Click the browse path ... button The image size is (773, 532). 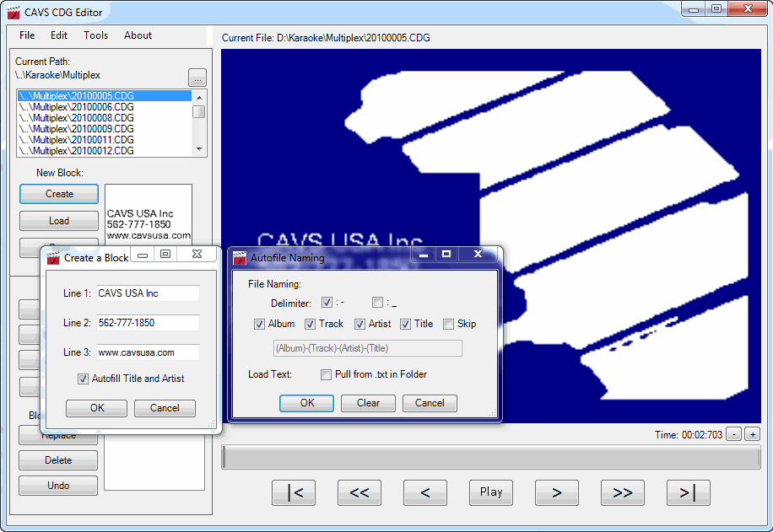click(x=197, y=78)
